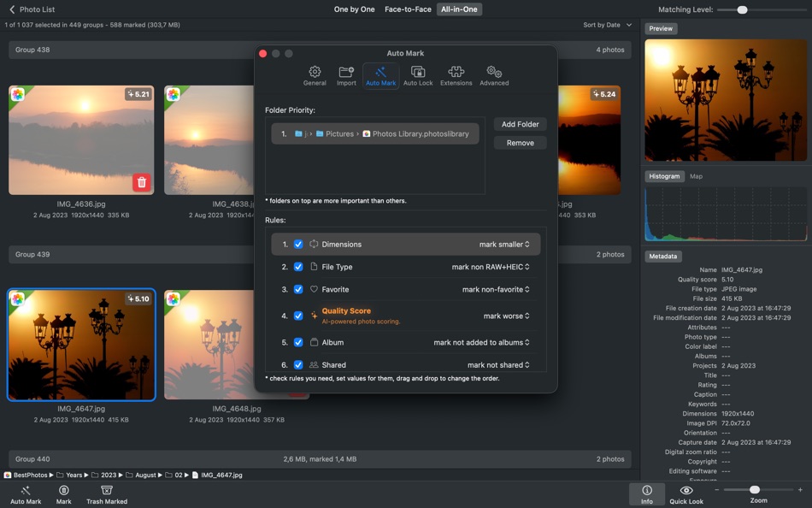
Task: Open the Sort by Date dropdown
Action: click(x=603, y=24)
